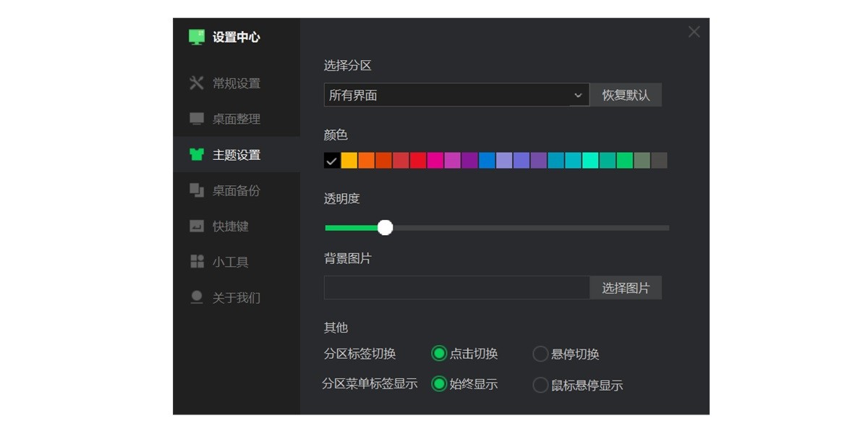Enable 悬停切换 for partition tab switching

click(x=540, y=354)
